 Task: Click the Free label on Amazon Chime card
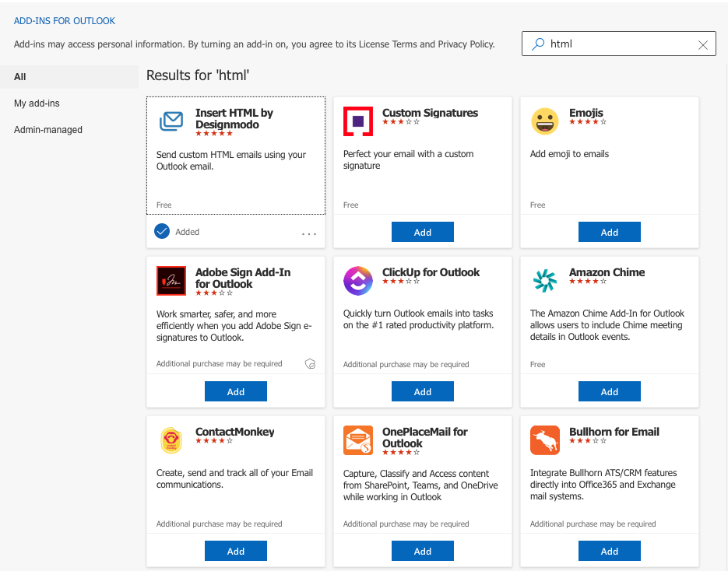(538, 365)
